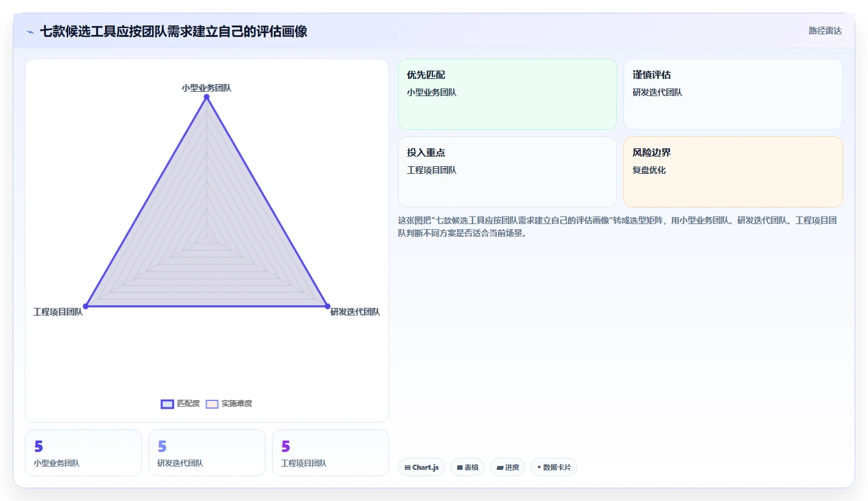Open the 谨慎评估 card

(x=733, y=94)
